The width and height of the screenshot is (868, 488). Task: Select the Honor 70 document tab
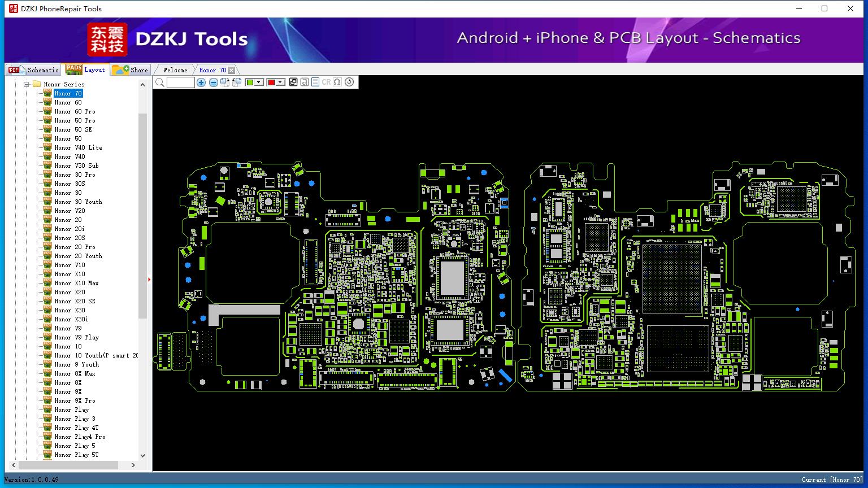212,70
